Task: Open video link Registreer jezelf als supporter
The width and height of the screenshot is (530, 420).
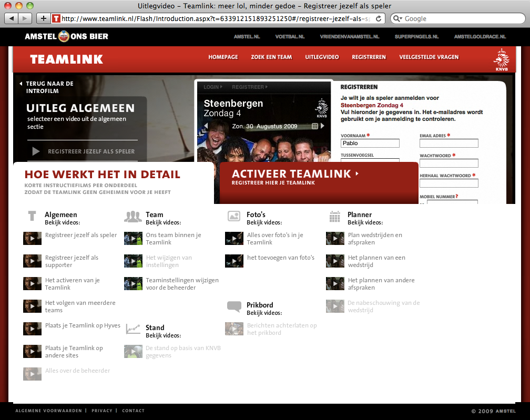Action: click(72, 261)
